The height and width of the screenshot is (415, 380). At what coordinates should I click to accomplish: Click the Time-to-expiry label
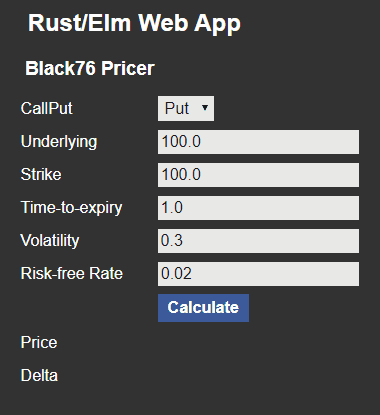[72, 208]
